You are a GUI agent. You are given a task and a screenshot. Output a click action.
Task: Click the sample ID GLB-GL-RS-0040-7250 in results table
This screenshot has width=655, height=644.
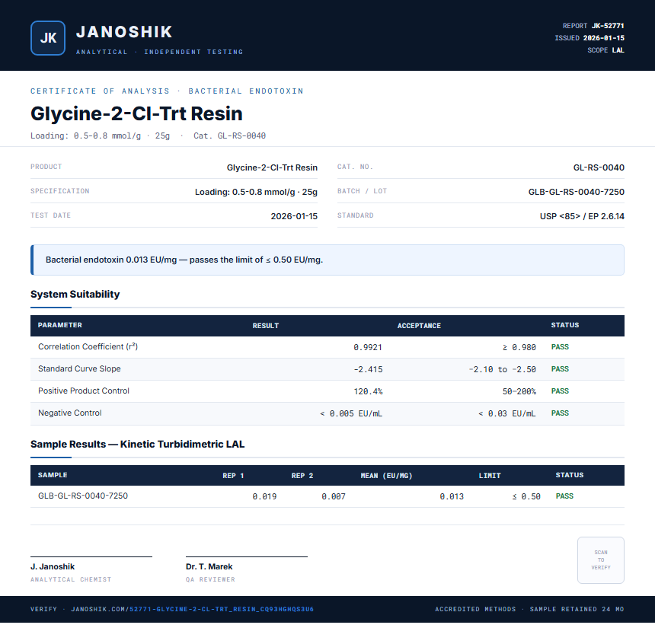coord(83,496)
